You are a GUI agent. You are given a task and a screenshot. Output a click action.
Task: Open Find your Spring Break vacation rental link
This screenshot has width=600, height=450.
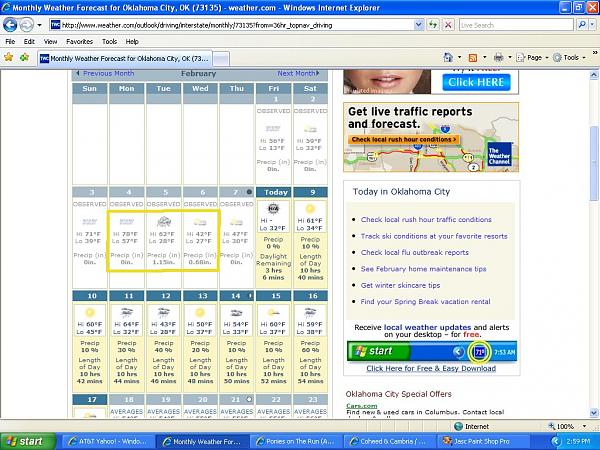click(x=425, y=302)
